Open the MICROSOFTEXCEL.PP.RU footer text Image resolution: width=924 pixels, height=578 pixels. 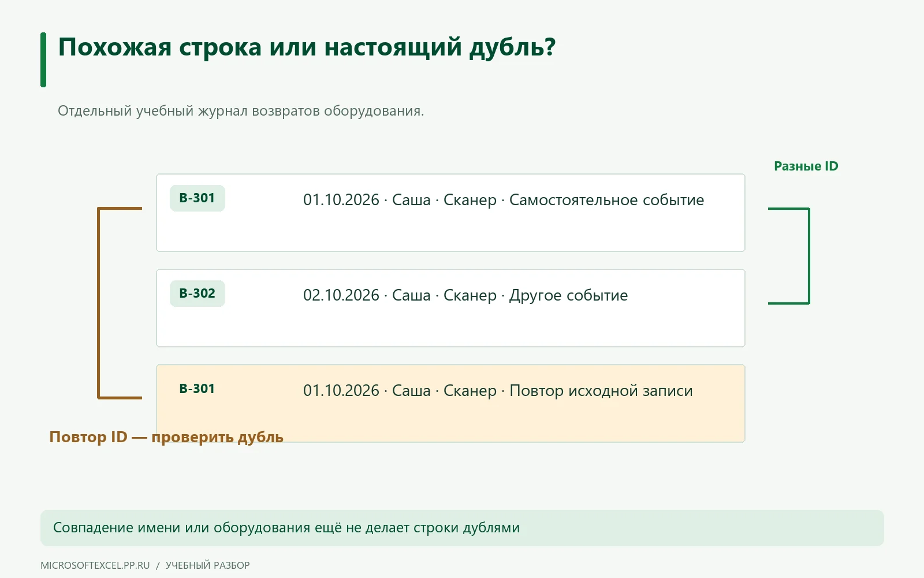coord(95,565)
